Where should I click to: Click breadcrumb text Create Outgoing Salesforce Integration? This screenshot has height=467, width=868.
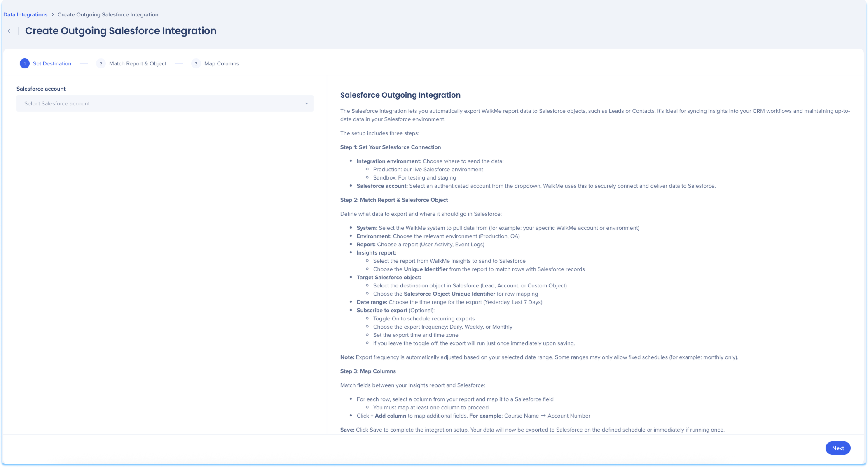point(108,14)
